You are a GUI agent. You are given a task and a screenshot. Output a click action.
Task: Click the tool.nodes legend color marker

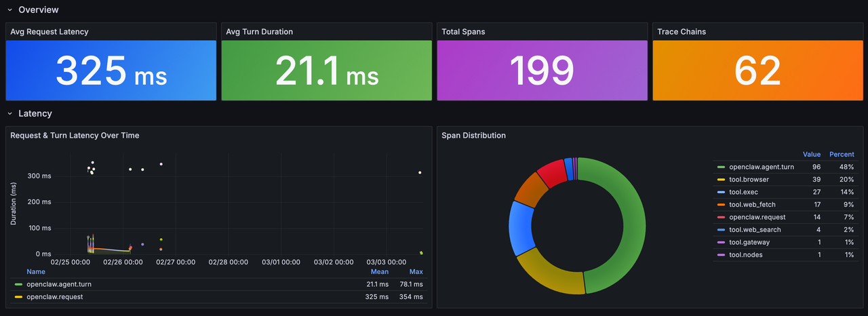coord(721,255)
